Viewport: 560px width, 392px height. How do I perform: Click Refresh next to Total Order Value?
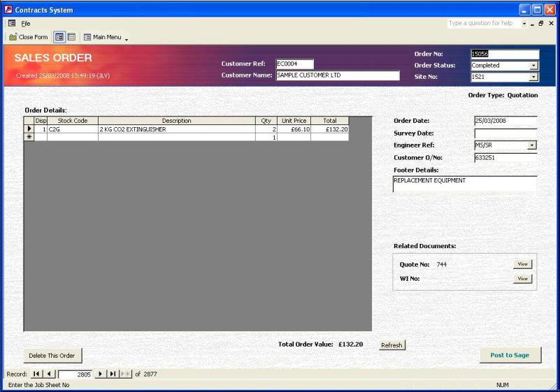tap(392, 345)
